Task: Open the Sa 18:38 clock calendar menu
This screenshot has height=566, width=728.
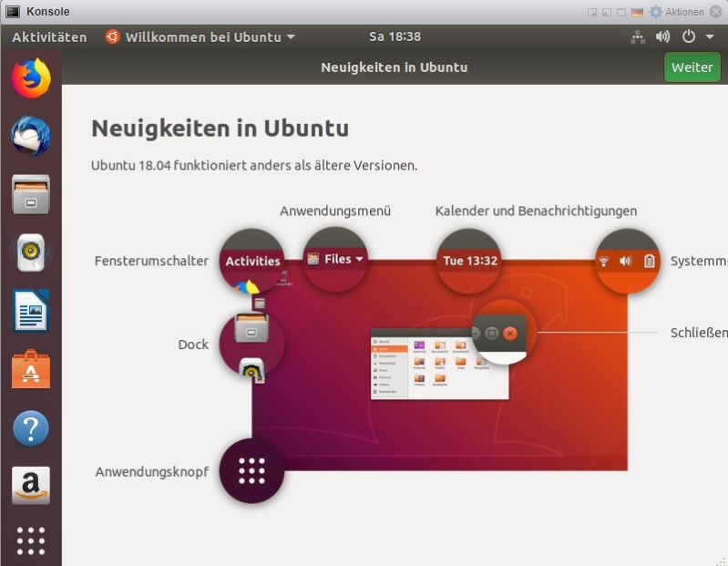Action: [395, 36]
